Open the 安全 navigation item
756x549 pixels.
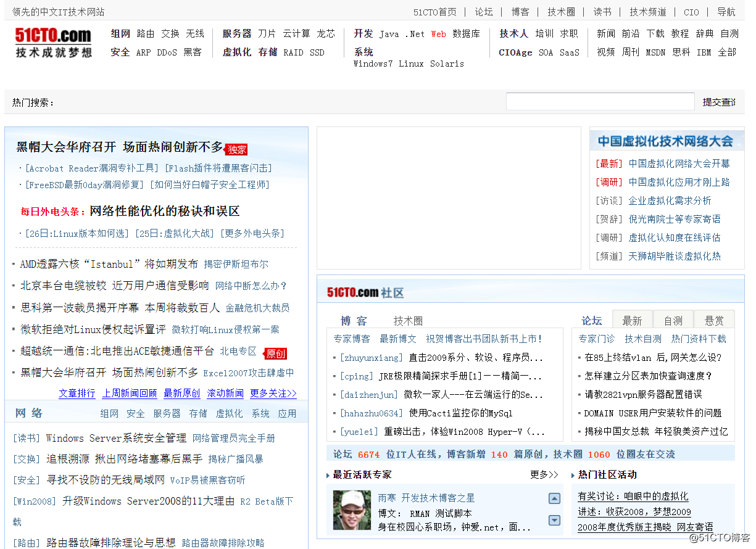point(120,52)
